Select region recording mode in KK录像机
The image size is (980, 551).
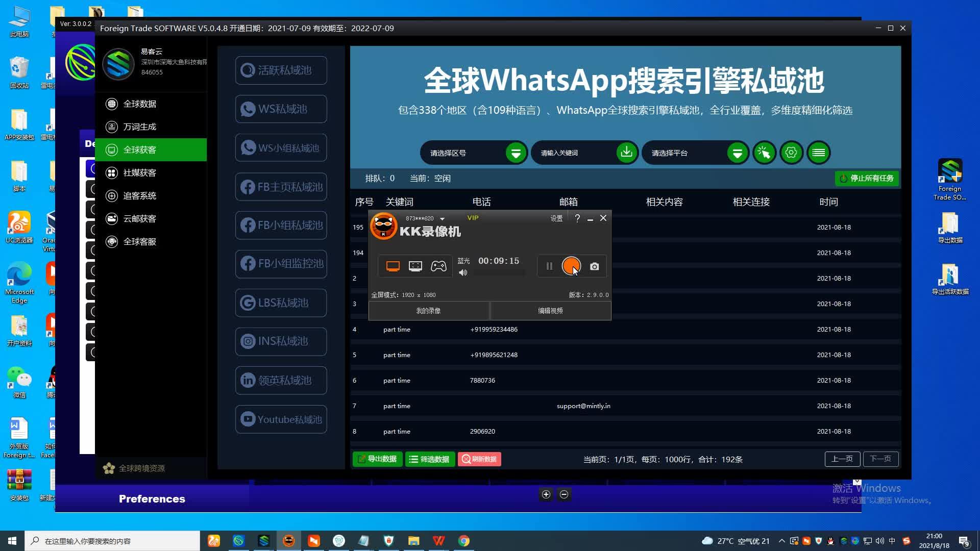pyautogui.click(x=415, y=266)
